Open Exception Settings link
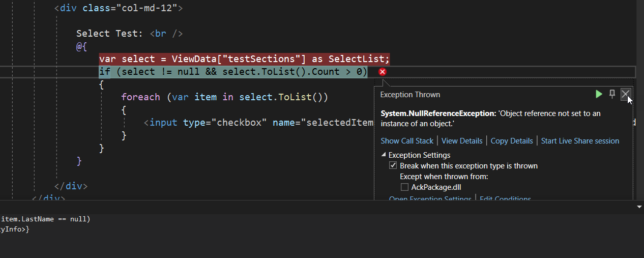Viewport: 644px width, 258px height. coord(430,199)
